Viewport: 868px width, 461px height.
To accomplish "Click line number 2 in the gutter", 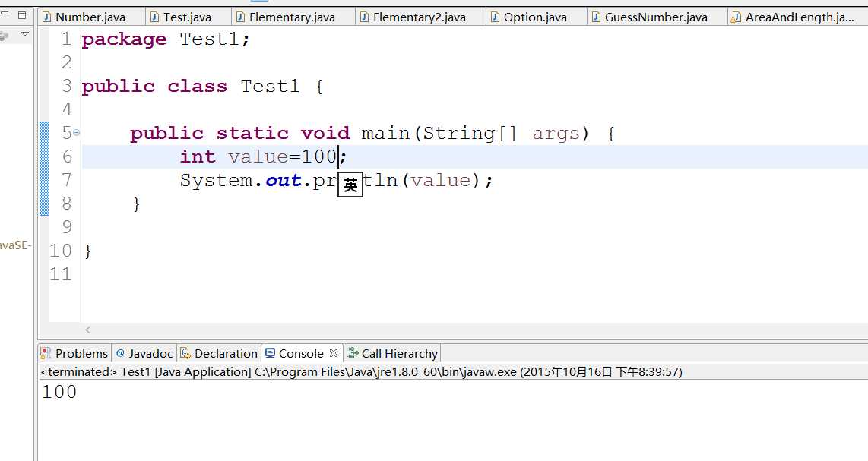I will pos(66,62).
